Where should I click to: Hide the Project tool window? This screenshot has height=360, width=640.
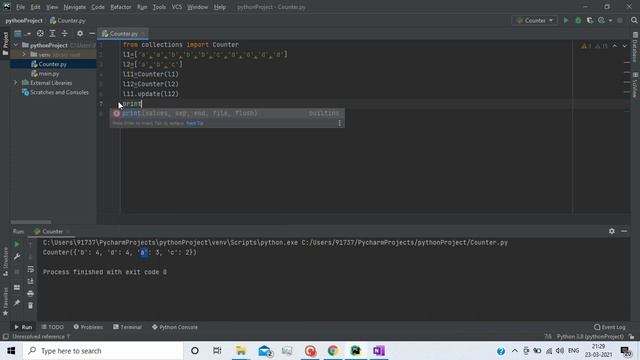click(x=92, y=33)
